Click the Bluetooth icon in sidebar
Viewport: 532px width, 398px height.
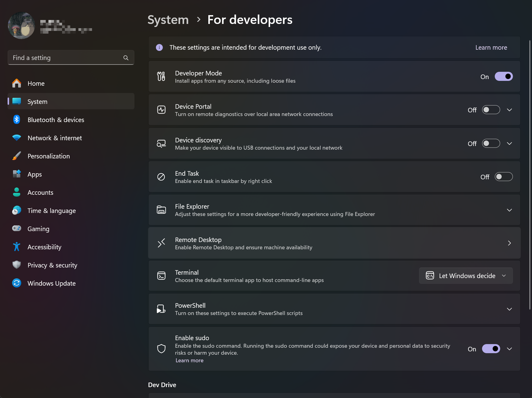(x=17, y=120)
